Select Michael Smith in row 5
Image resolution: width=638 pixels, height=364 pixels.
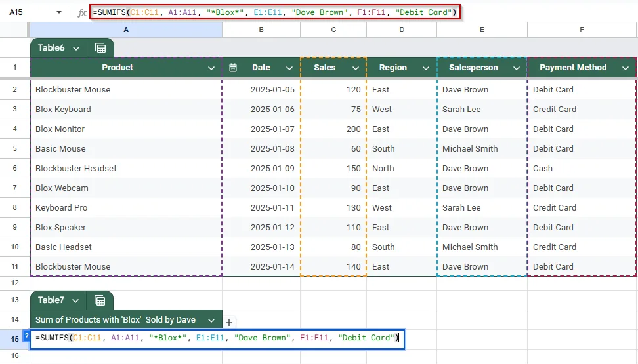pos(482,148)
